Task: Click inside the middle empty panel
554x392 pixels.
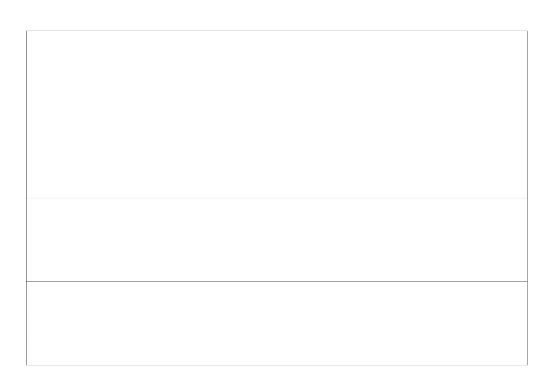Action: pos(277,239)
